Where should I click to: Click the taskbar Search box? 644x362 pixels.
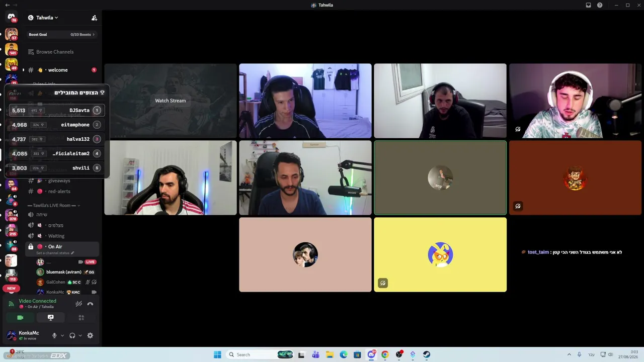[x=259, y=354]
